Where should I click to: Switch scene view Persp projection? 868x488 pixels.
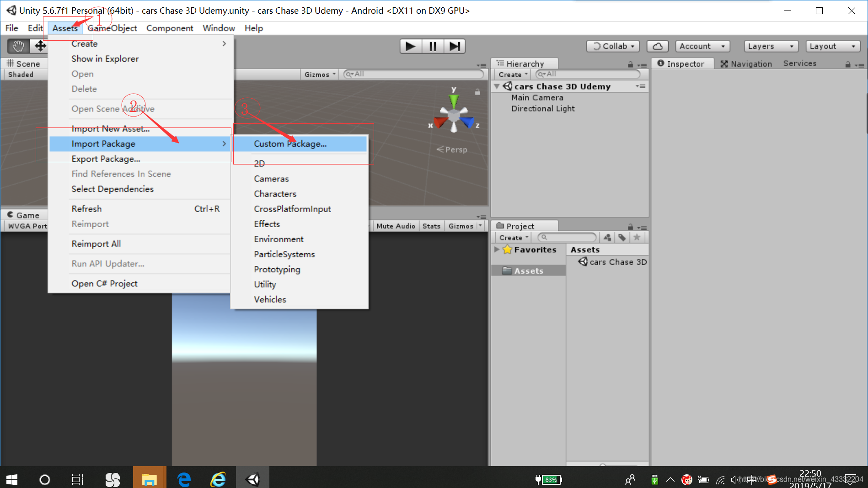pos(452,149)
